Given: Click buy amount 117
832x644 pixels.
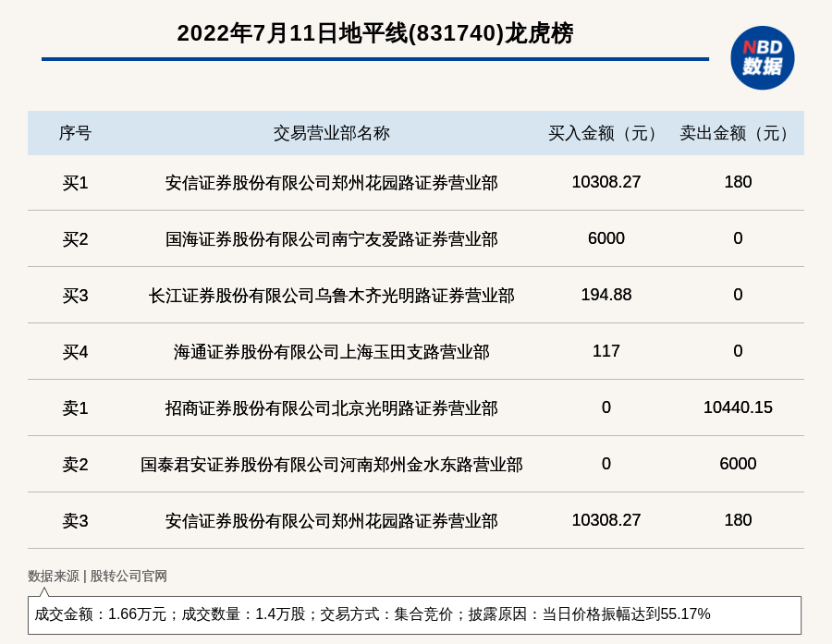Looking at the screenshot, I should (x=606, y=351).
